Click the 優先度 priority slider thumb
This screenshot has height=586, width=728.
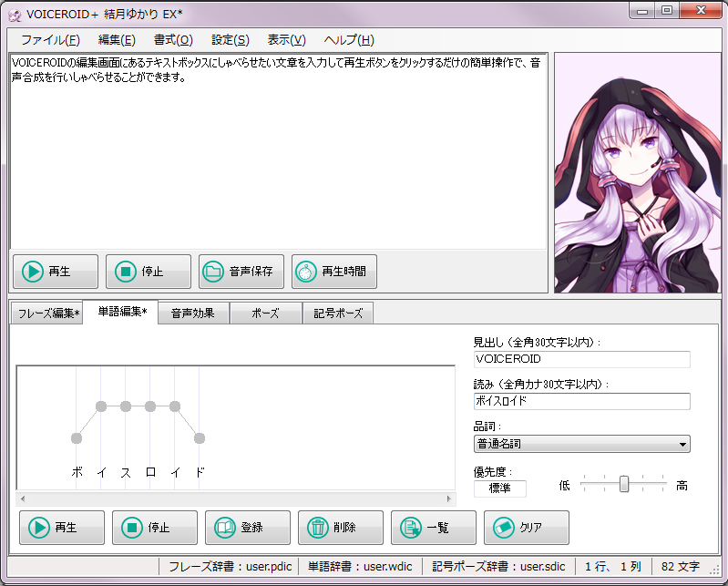tap(624, 484)
